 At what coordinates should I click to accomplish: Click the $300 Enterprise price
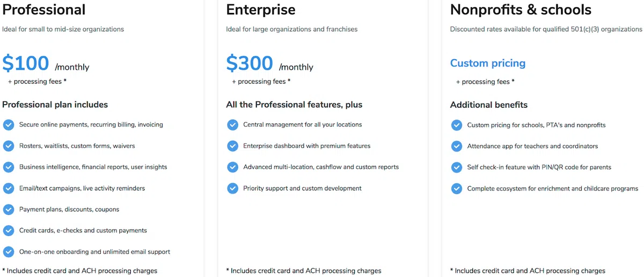tap(250, 63)
